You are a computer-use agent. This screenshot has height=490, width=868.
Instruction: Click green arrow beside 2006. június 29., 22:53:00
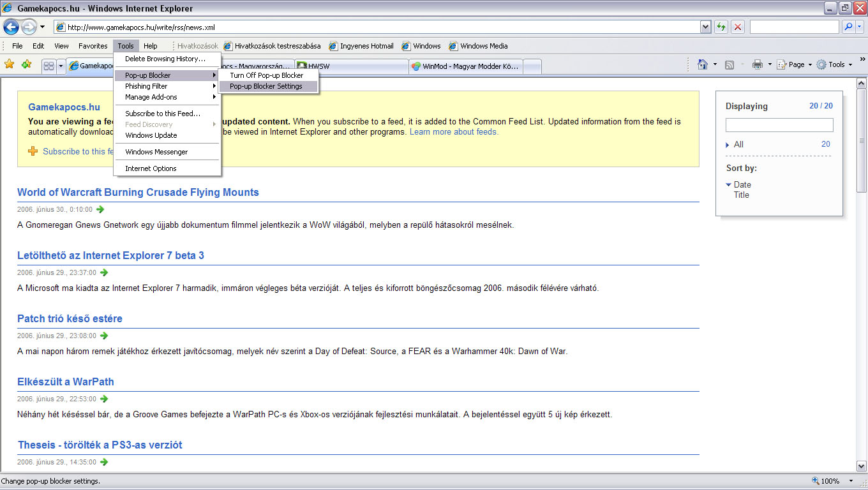point(104,399)
